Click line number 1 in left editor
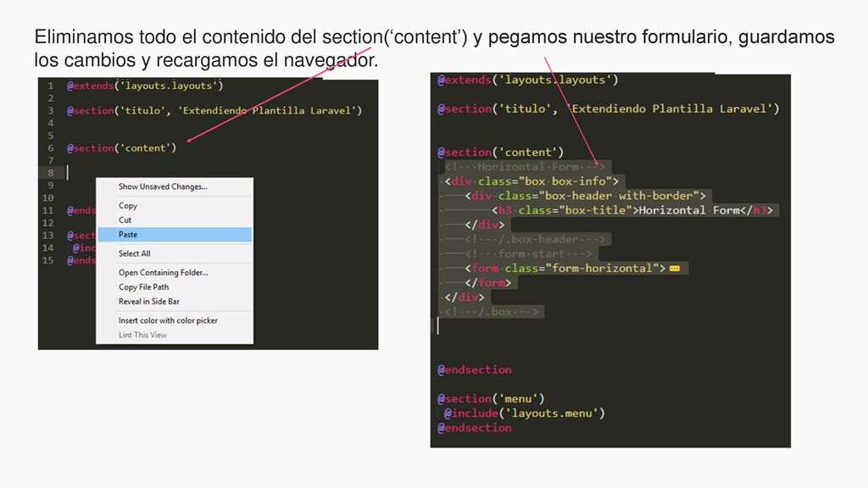The width and height of the screenshot is (868, 488). pos(50,86)
